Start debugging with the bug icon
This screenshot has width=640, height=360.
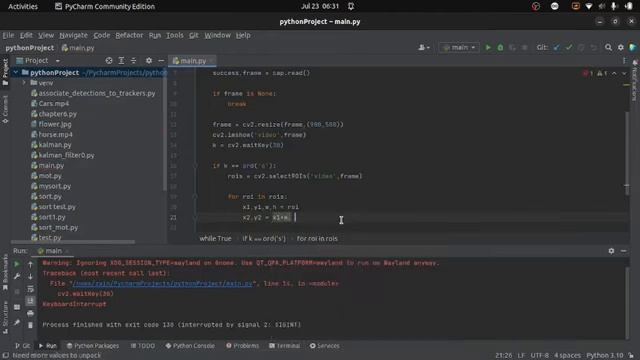500,48
